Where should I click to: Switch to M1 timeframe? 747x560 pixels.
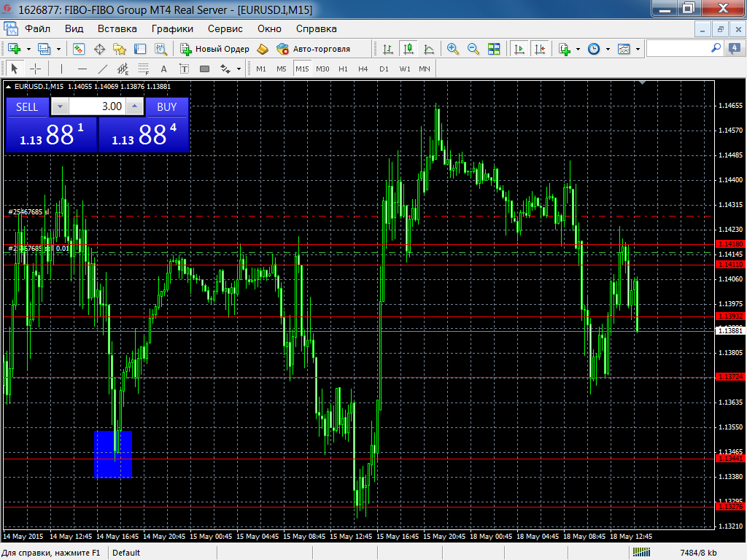(x=261, y=69)
